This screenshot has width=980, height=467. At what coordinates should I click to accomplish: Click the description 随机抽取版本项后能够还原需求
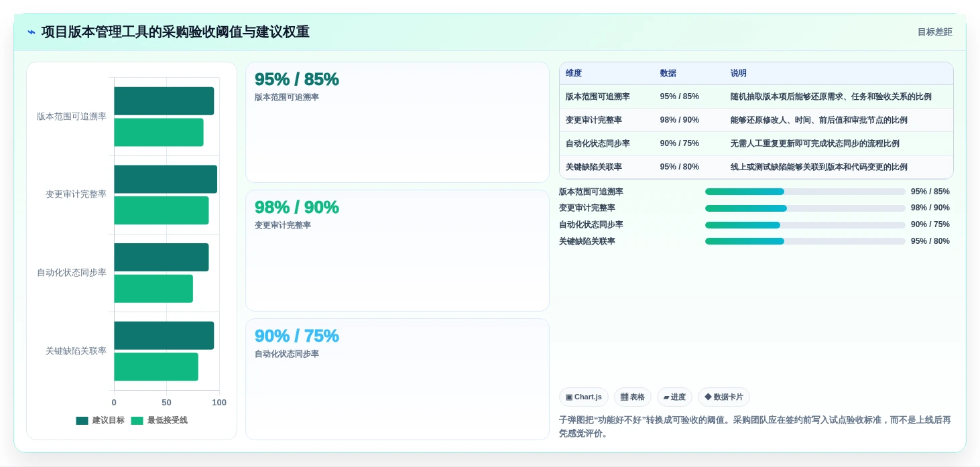831,96
